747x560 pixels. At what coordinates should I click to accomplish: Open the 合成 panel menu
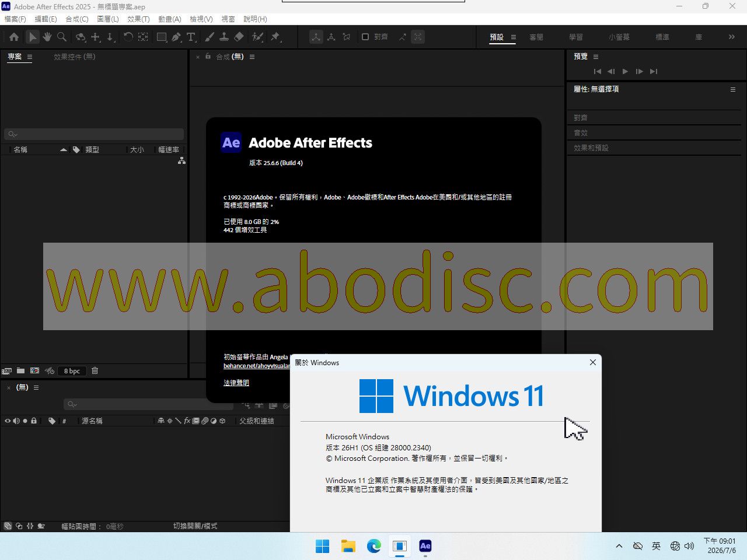[252, 57]
